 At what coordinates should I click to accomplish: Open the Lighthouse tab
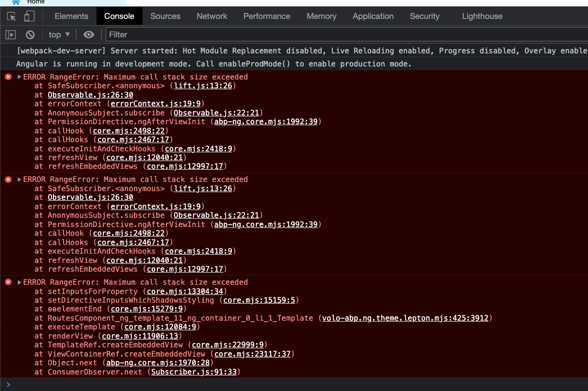482,16
